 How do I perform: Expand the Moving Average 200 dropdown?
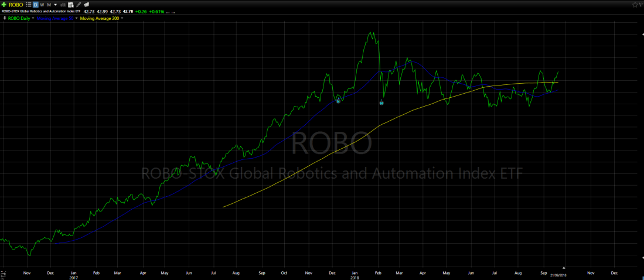pos(122,18)
